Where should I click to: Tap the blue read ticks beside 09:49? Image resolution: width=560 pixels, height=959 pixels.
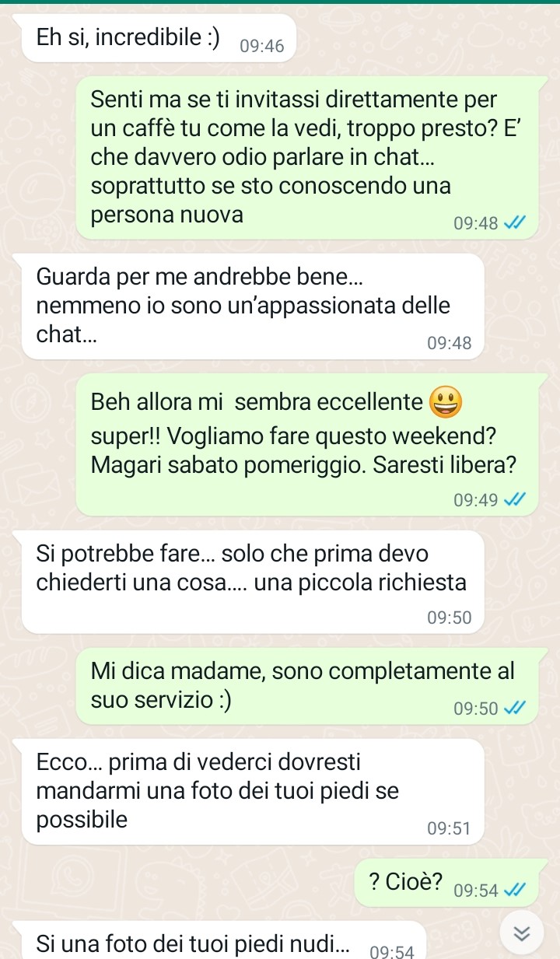point(515,499)
